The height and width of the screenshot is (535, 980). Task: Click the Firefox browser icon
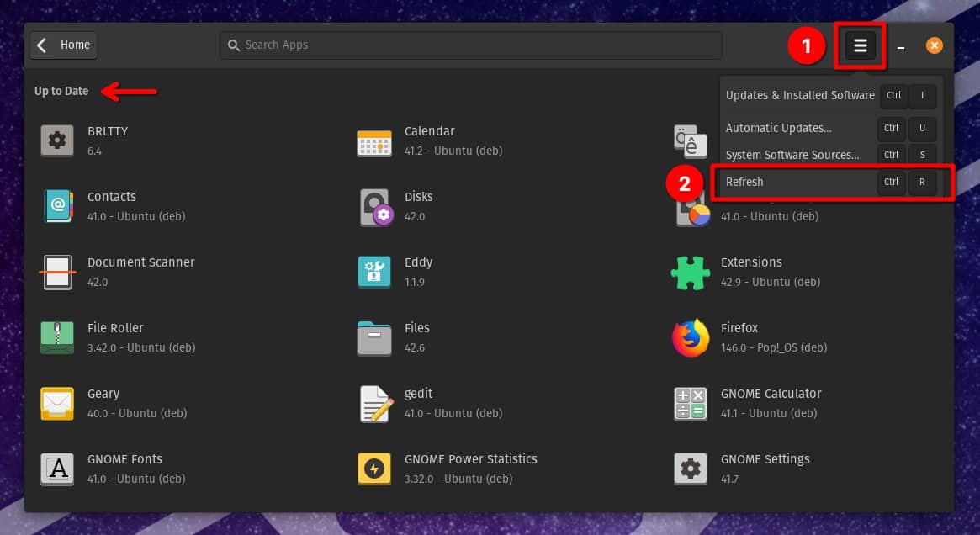(690, 338)
